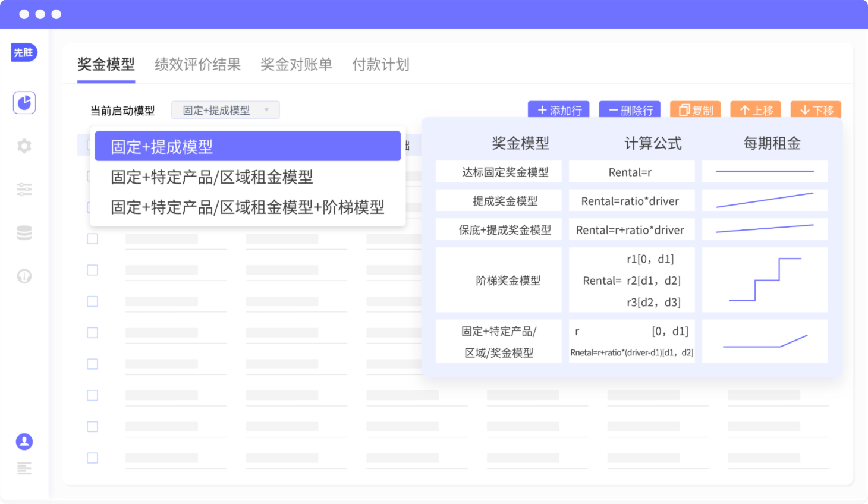Viewport: 868px width, 504px height.
Task: Open the database stack icon in sidebar
Action: coord(24,233)
